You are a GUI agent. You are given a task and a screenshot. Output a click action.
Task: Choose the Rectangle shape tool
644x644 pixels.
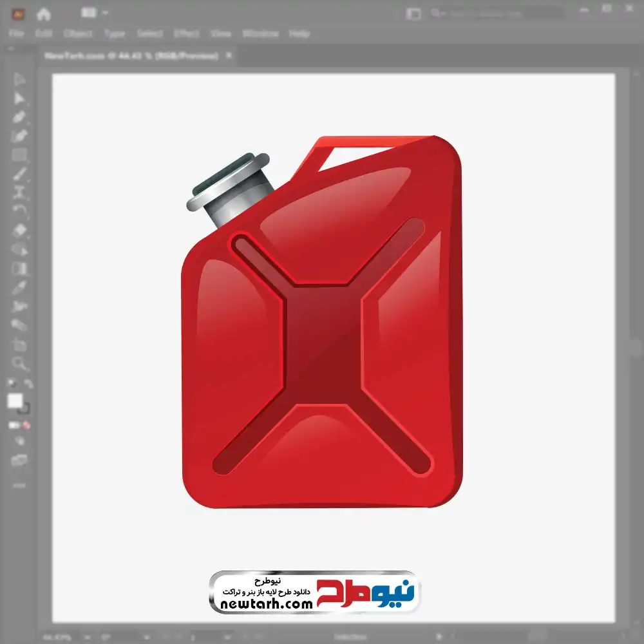coord(19,155)
